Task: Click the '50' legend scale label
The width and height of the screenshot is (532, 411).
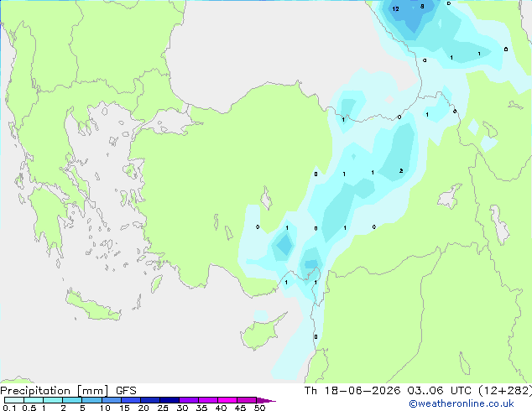Action: pos(259,408)
